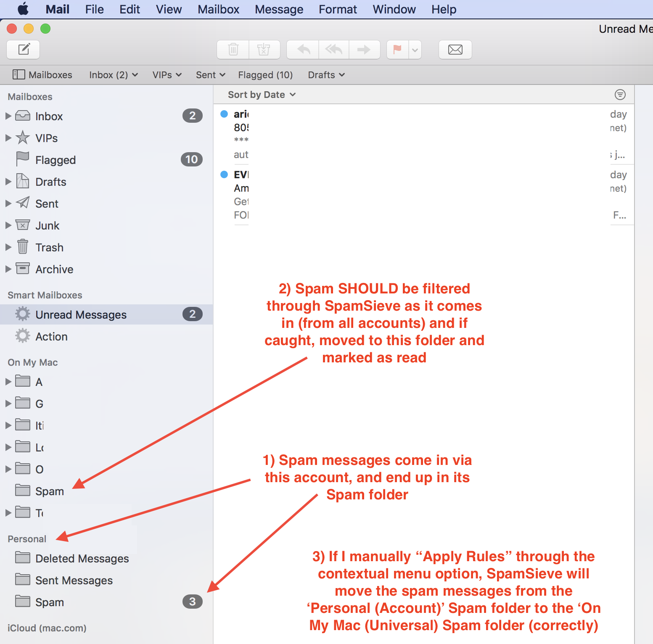This screenshot has width=653, height=644.
Task: Open the Trash mailbox
Action: pos(106,247)
